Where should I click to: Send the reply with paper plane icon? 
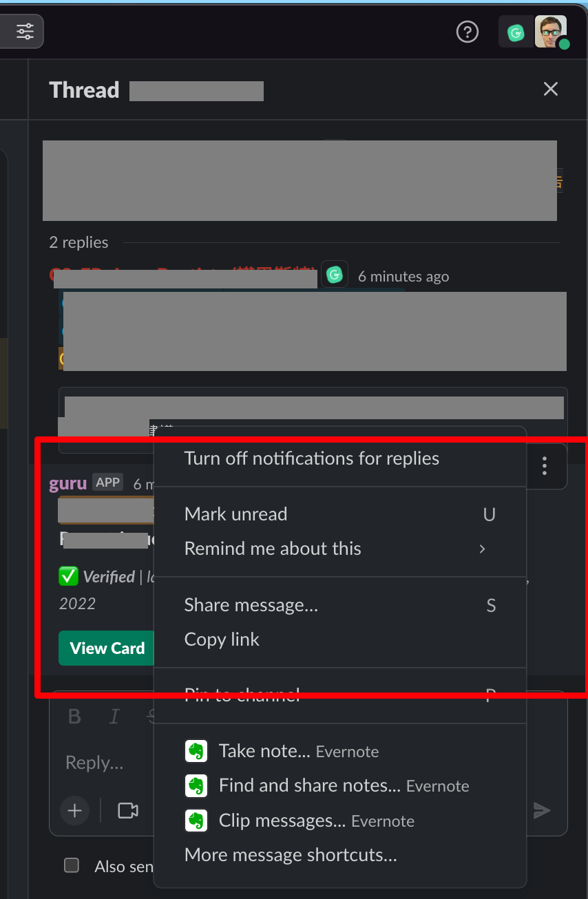click(x=542, y=810)
